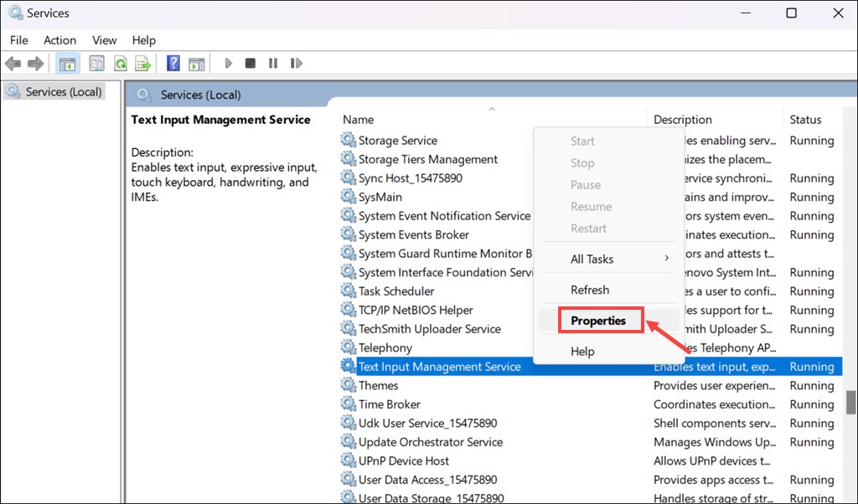This screenshot has width=858, height=504.
Task: Start the service using the play toolbar icon
Action: point(228,63)
